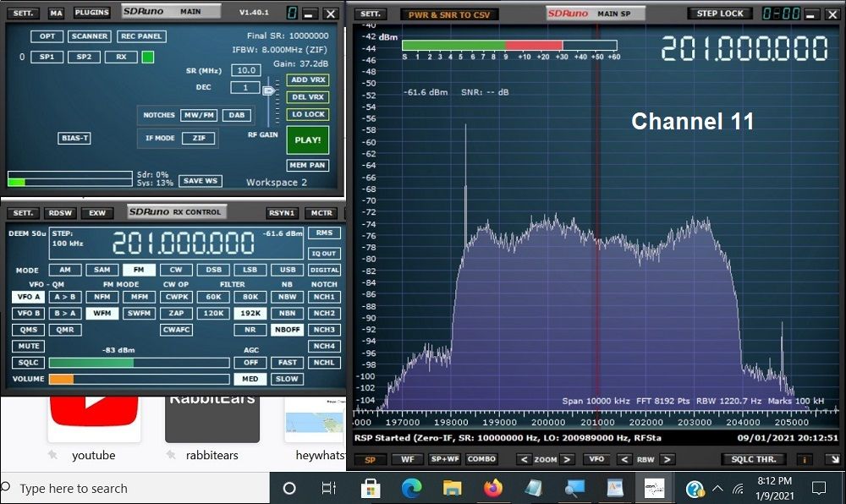Click PWR & SNR TO CSV button
Viewport: 846px width, 504px height.
(449, 14)
